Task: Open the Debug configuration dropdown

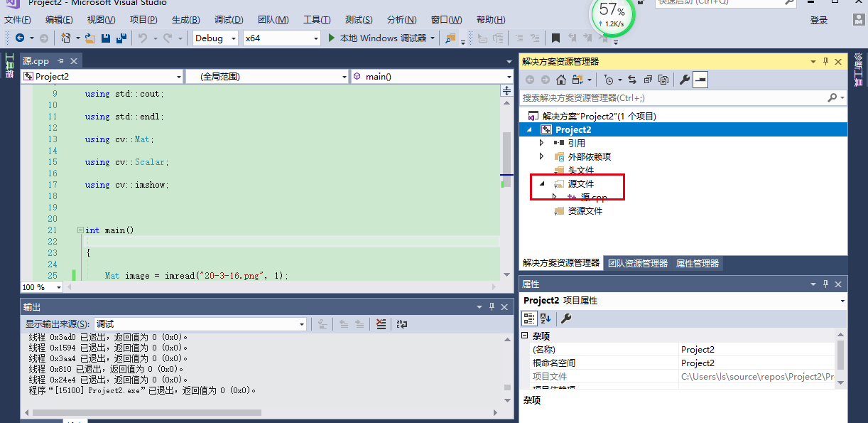Action: click(x=233, y=38)
